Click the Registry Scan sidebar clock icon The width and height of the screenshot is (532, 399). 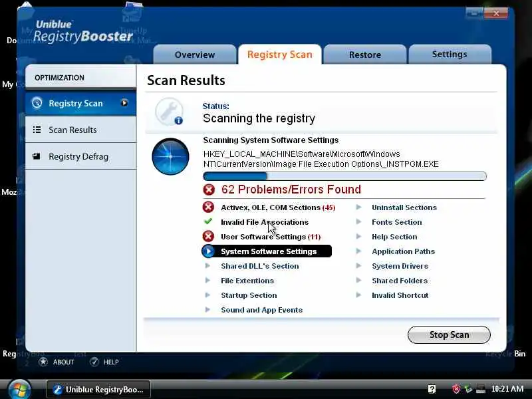tap(37, 103)
